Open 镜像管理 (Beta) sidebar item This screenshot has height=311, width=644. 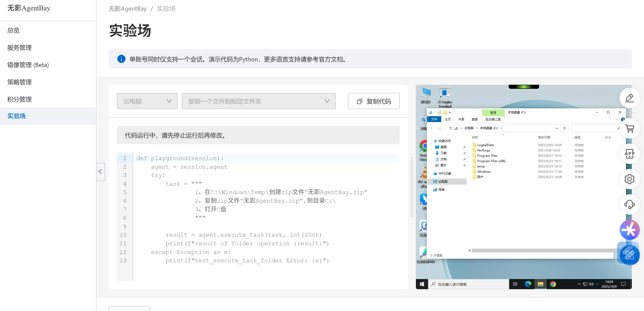point(28,65)
